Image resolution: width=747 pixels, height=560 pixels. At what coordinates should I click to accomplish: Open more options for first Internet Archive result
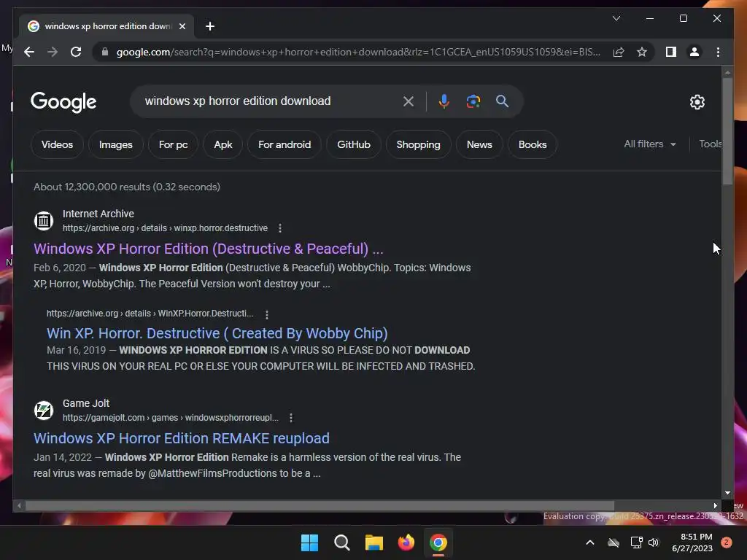pos(280,228)
